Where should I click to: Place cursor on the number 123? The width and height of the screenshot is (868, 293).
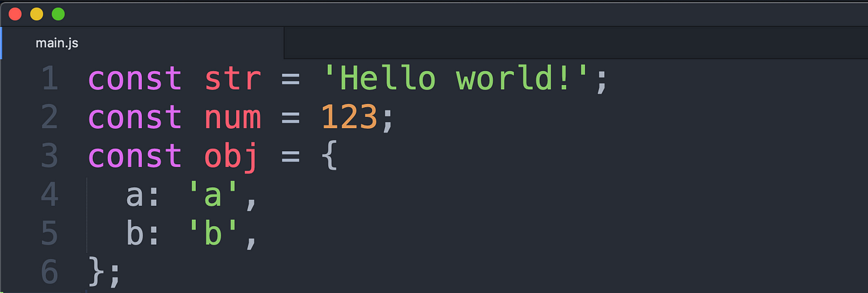pos(349,118)
